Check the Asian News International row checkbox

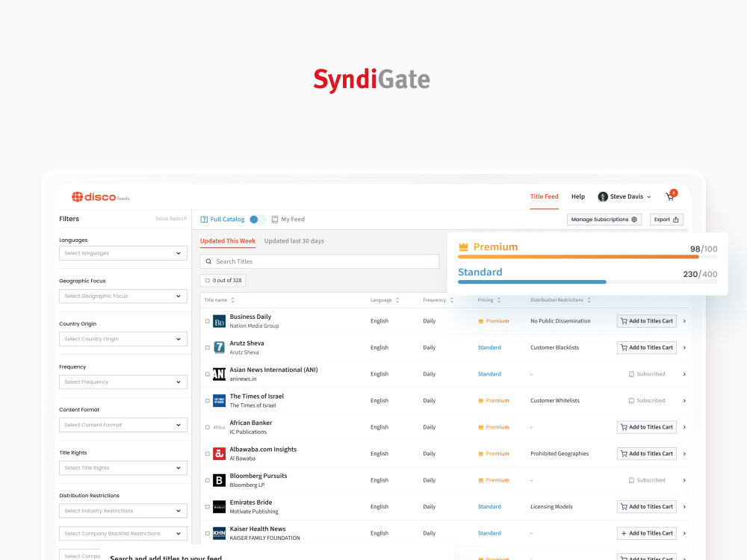[x=207, y=374]
